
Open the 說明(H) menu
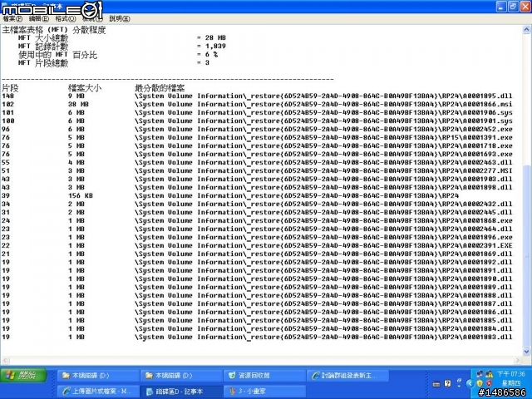[x=120, y=18]
